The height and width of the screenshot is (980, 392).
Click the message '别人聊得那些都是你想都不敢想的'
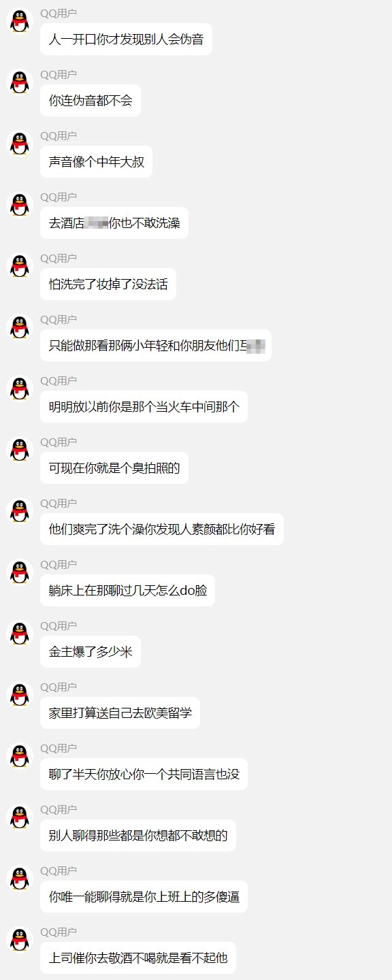click(x=138, y=836)
